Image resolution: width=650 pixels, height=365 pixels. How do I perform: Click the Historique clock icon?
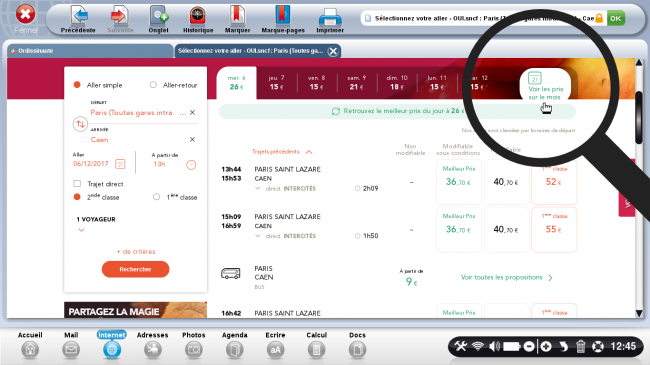197,16
